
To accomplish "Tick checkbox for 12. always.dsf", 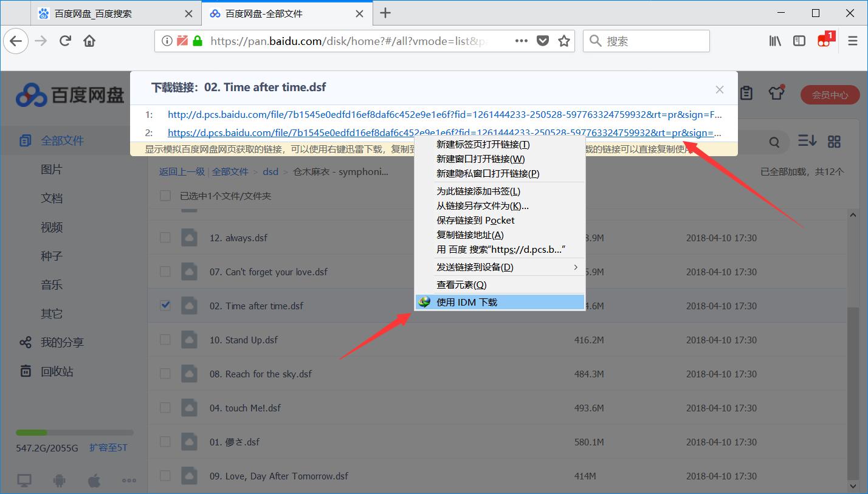I will pos(165,238).
